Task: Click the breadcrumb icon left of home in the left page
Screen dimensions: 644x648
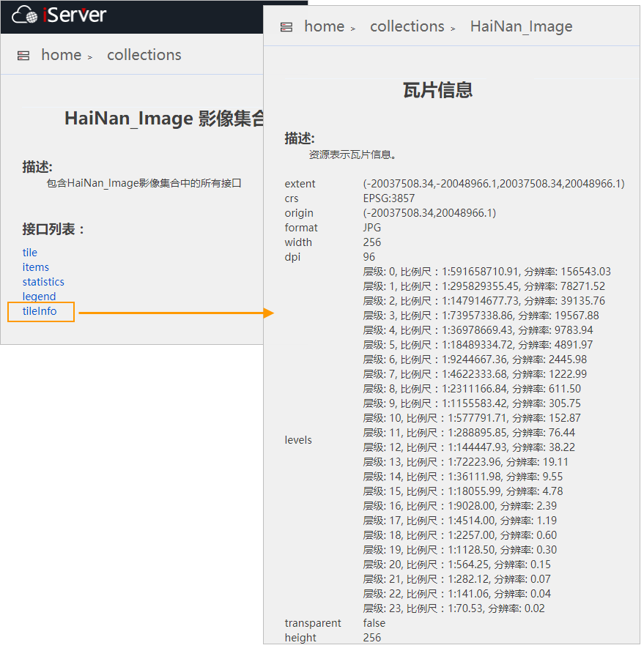Action: (x=23, y=56)
